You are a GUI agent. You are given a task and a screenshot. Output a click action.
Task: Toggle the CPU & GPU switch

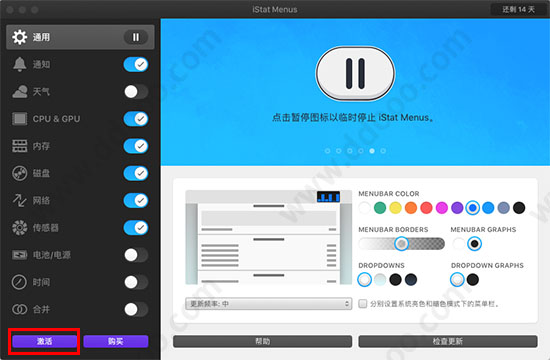pyautogui.click(x=136, y=119)
